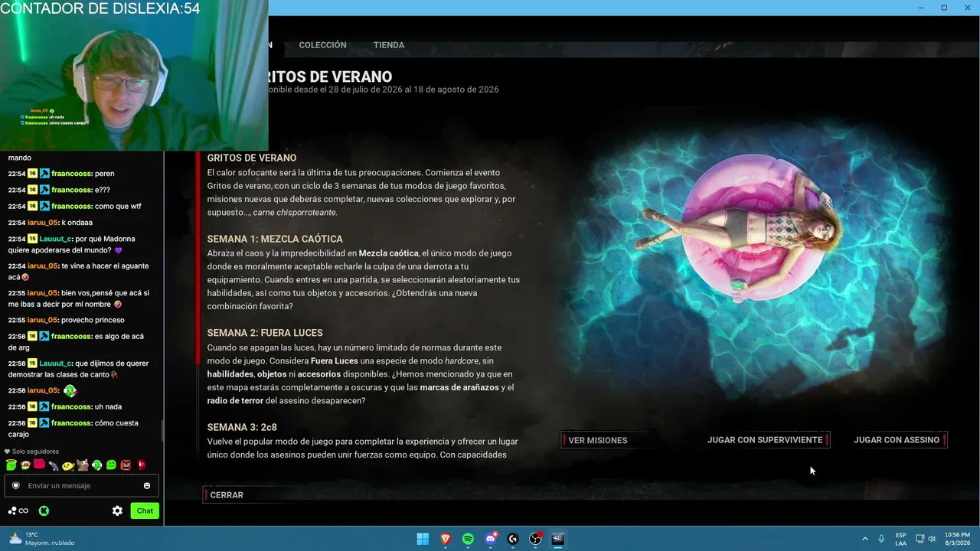The image size is (980, 551).
Task: Click the Semana 3: 2c8 heading
Action: [x=242, y=427]
